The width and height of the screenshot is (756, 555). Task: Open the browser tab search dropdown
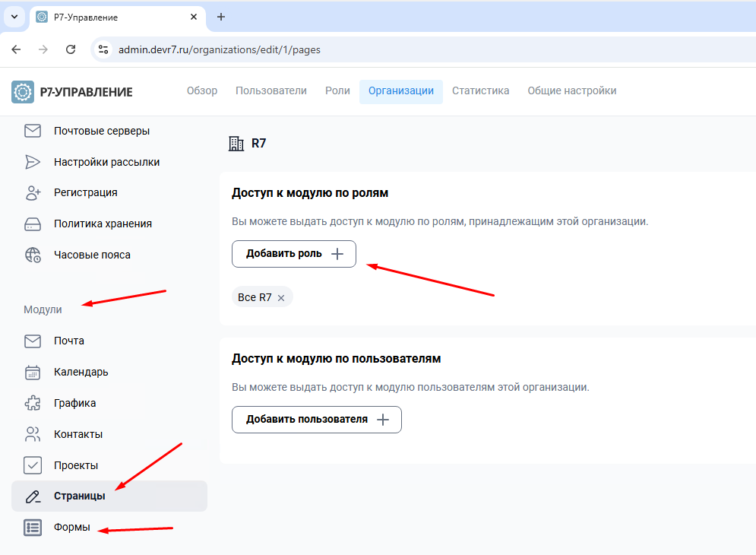pos(14,17)
